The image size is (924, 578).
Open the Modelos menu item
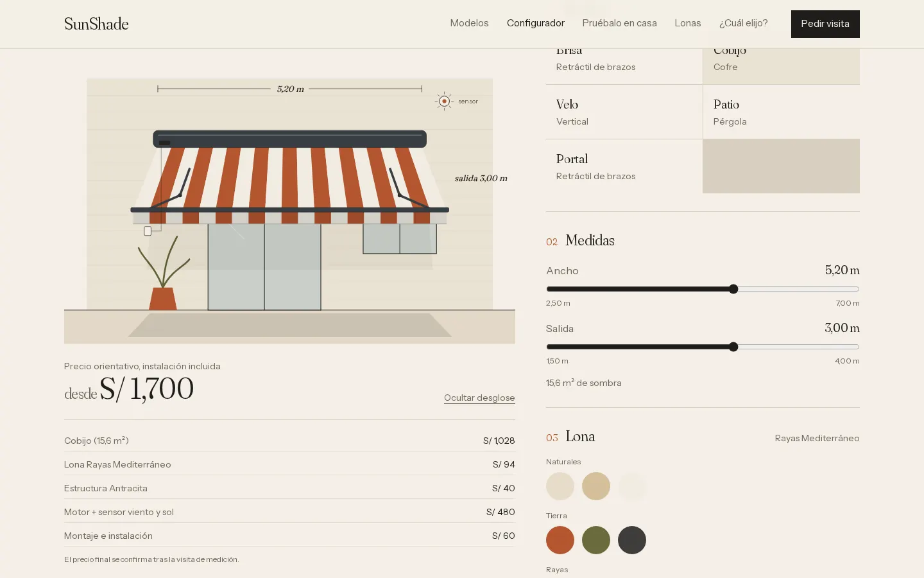pos(469,23)
